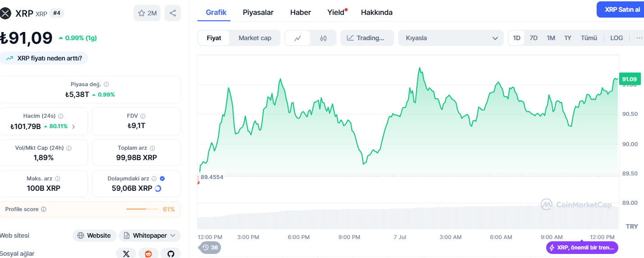The image size is (644, 258).
Task: Click the 7 Jul date label on axis
Action: click(x=400, y=237)
